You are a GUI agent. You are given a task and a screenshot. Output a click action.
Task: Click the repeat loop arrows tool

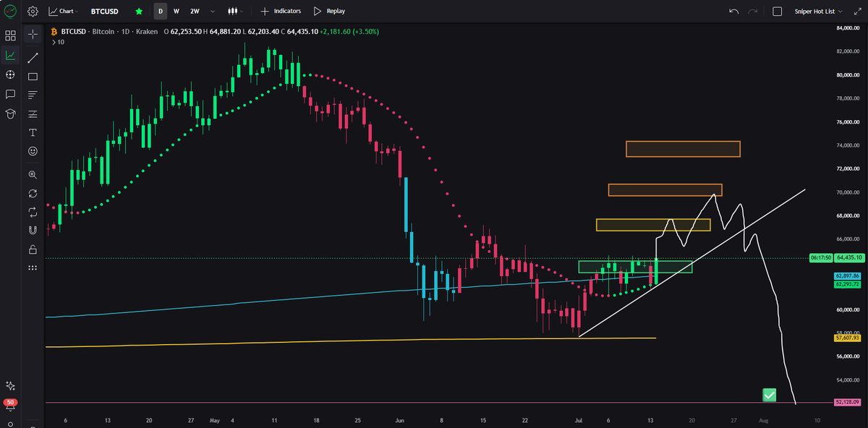(33, 212)
